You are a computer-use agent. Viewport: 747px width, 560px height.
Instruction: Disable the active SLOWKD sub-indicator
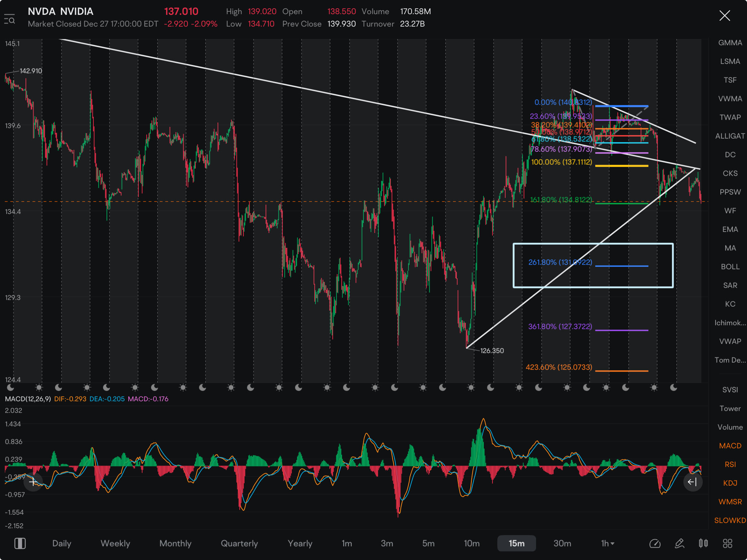730,520
